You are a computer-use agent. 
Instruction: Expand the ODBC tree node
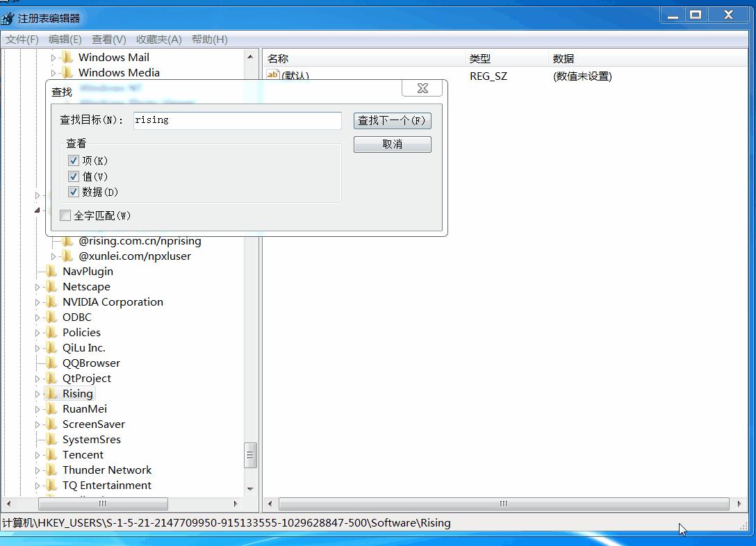[x=38, y=317]
